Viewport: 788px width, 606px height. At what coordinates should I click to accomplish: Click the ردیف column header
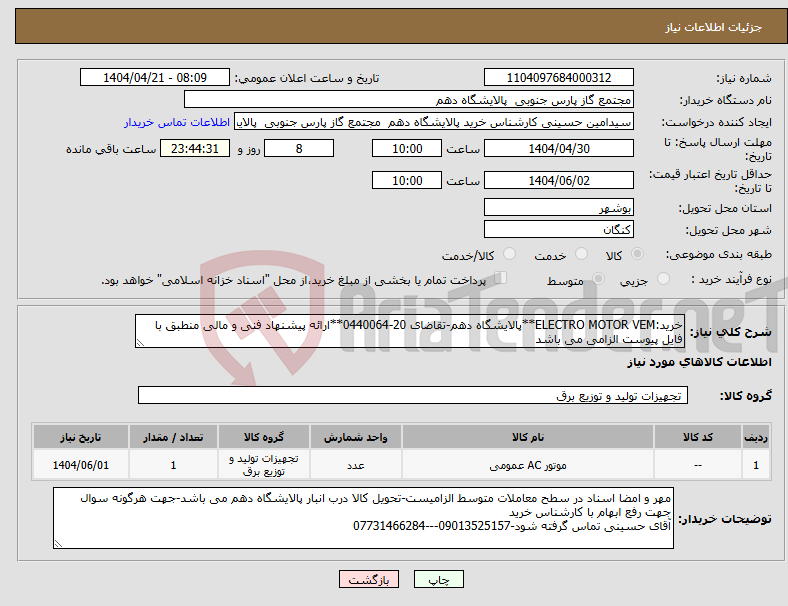click(x=756, y=437)
